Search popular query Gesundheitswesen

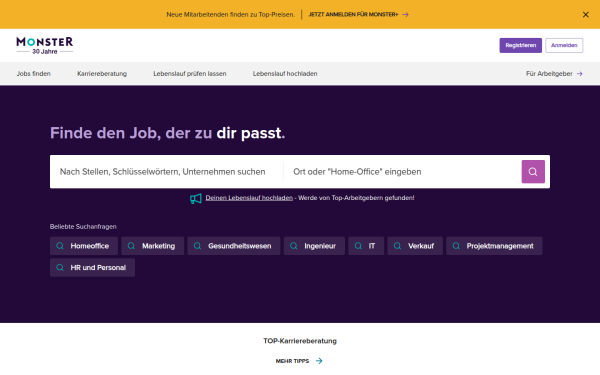click(234, 246)
